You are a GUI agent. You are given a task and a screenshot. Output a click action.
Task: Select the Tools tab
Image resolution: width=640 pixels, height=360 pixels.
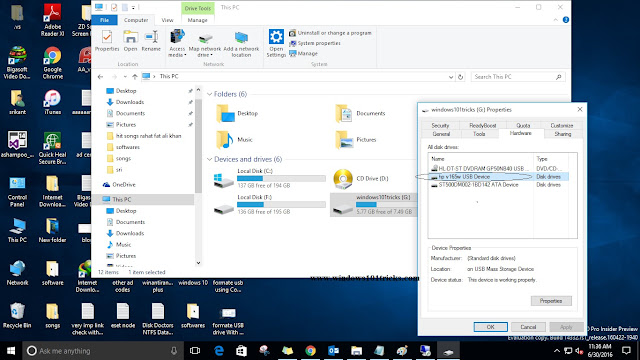(x=479, y=134)
